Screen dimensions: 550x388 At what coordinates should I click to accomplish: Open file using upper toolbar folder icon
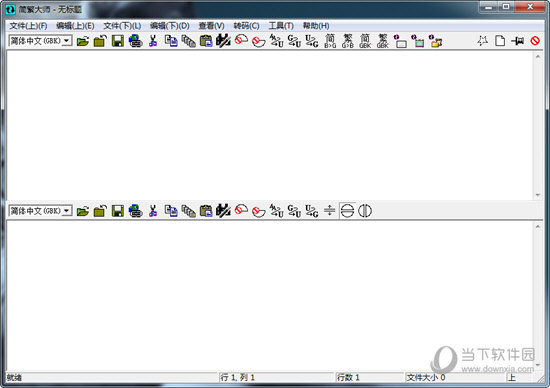point(83,41)
